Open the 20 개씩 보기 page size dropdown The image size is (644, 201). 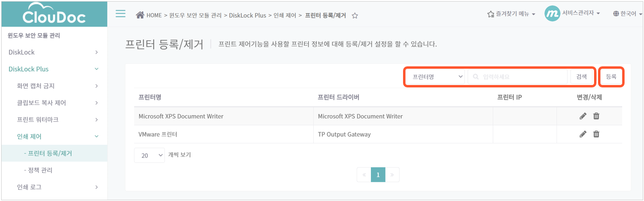click(149, 155)
